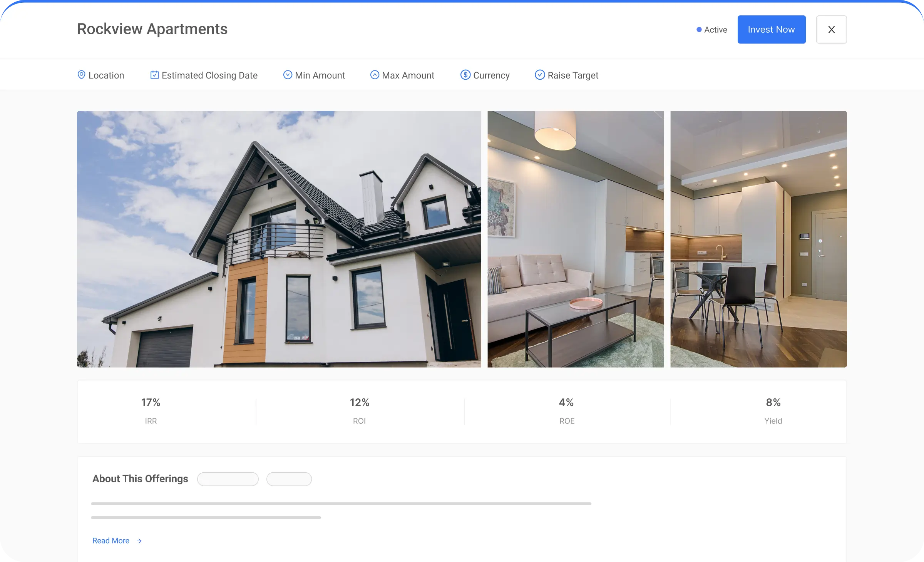Click the Min Amount down-chevron circle icon
The height and width of the screenshot is (562, 924).
(288, 75)
